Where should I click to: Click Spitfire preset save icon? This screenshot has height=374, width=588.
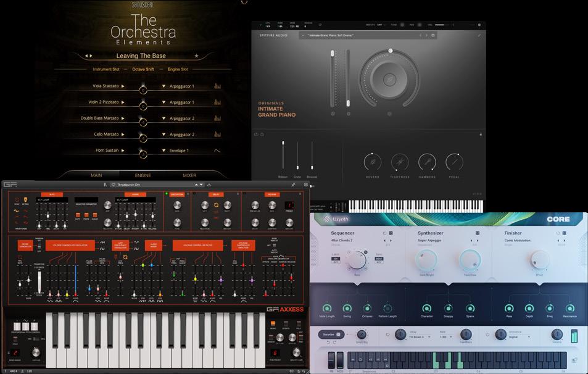433,35
